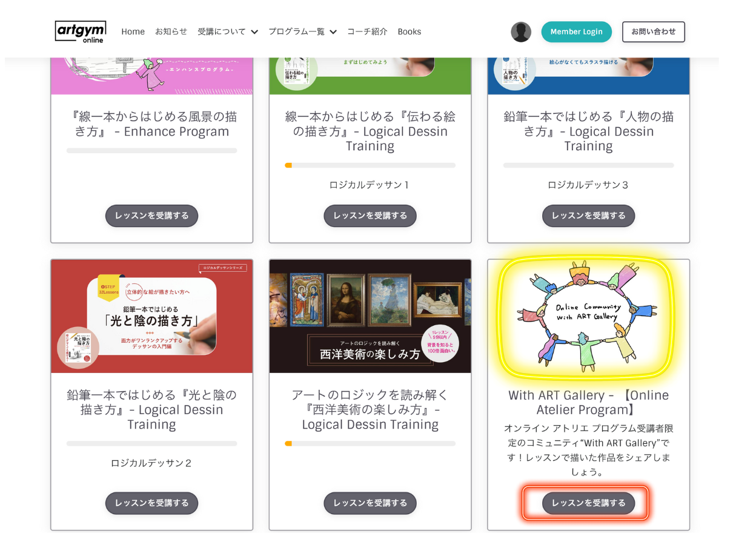Start lesson for 風景の描き方 Enhance Program

pos(152,216)
